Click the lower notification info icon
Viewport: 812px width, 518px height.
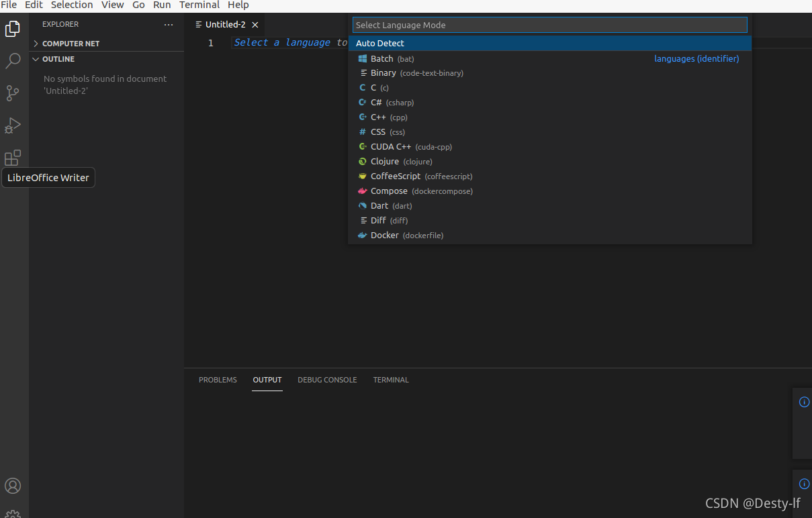804,484
